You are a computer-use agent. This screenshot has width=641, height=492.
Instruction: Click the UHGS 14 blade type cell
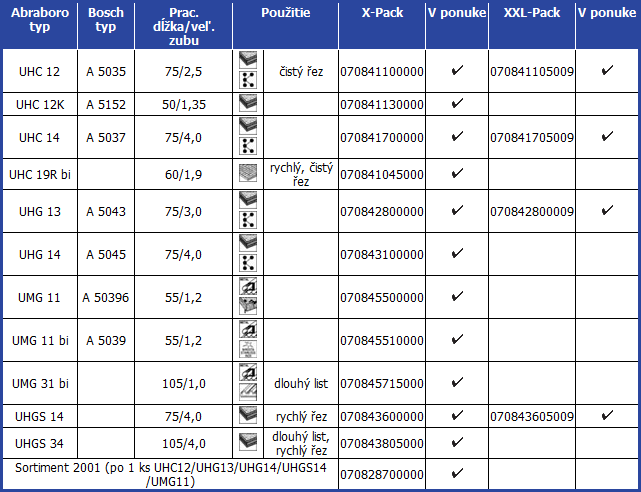click(40, 416)
